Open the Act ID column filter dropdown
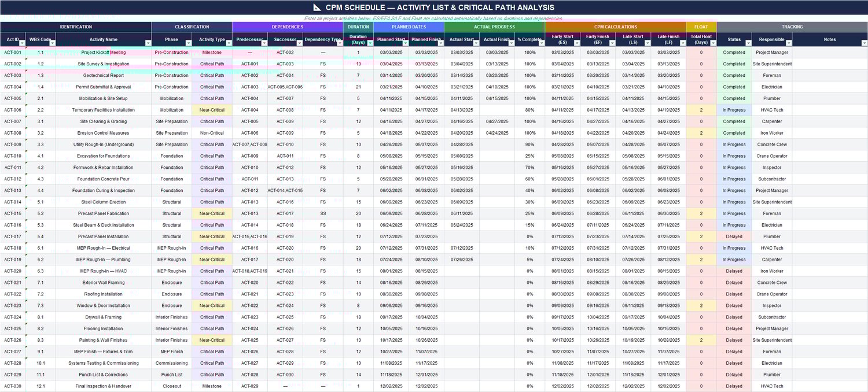The height and width of the screenshot is (392, 868). (x=22, y=43)
